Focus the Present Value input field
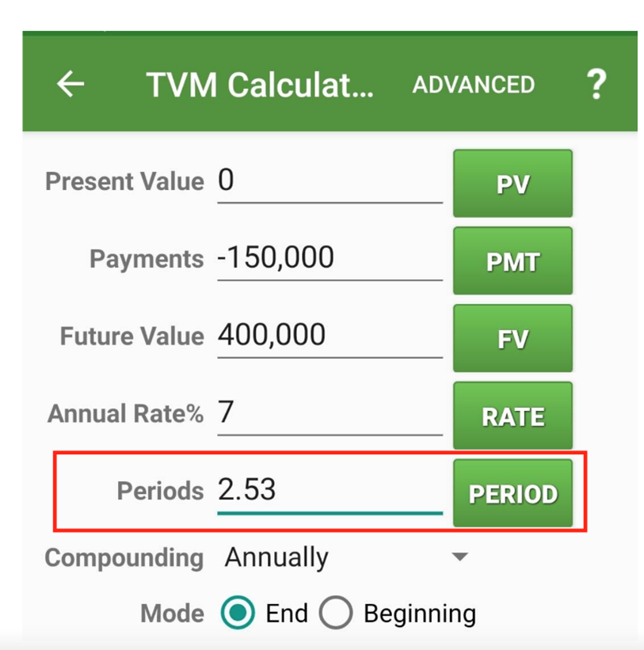 pyautogui.click(x=330, y=182)
